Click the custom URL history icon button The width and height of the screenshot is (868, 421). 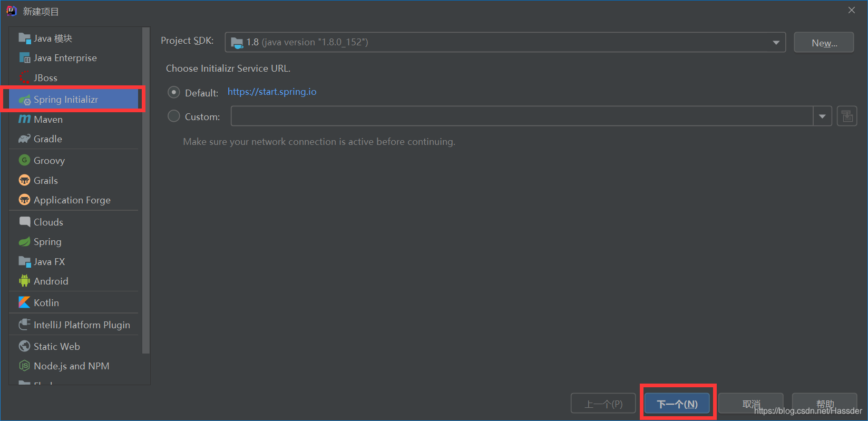pos(847,116)
